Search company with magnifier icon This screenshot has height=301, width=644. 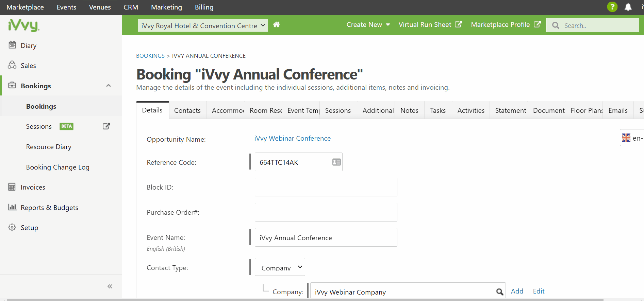(500, 291)
